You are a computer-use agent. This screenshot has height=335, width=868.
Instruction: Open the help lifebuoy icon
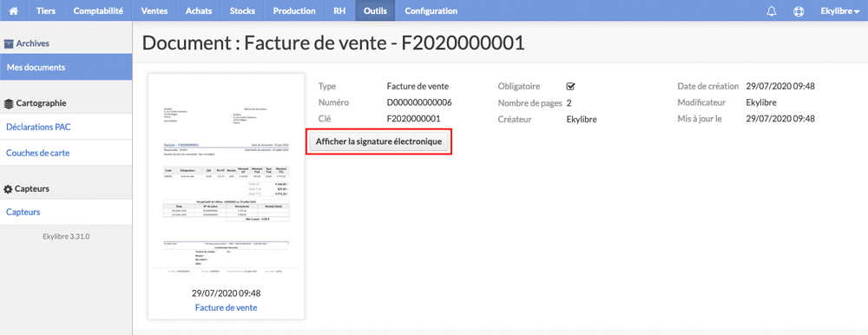pos(799,11)
